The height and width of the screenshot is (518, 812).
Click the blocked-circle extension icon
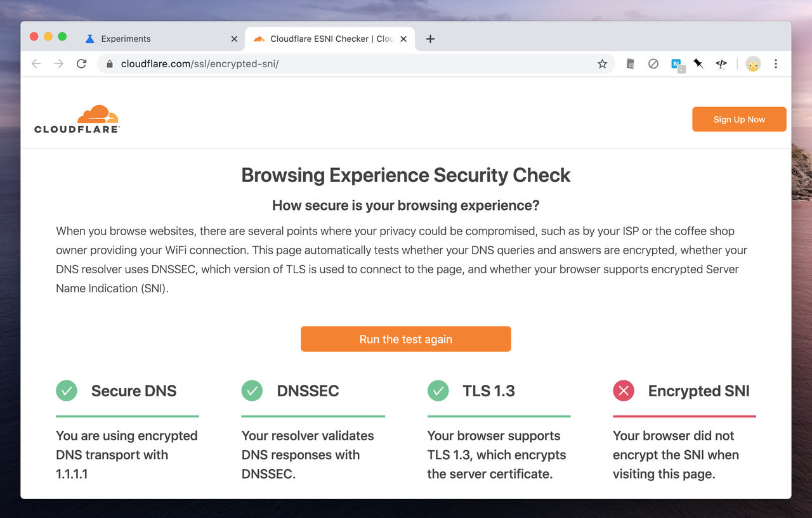653,63
